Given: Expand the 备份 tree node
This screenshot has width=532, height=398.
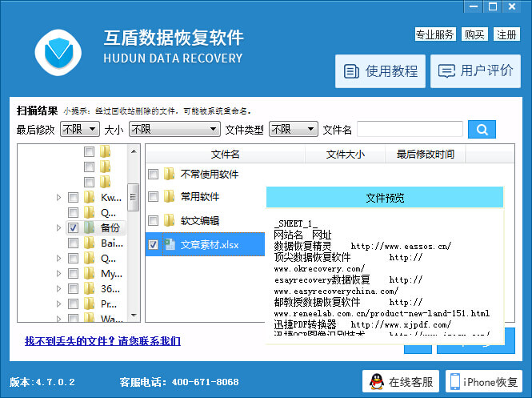Looking at the screenshot, I should [58, 227].
